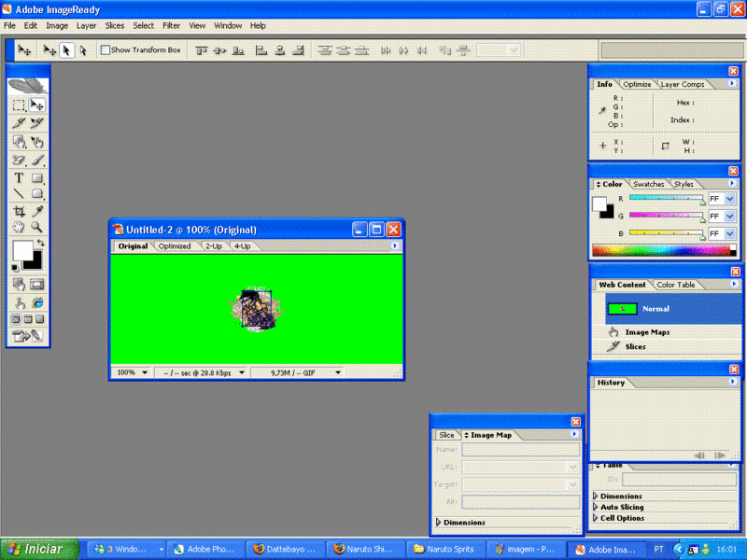Viewport: 747px width, 560px height.
Task: Select the Normal state thumbnail row
Action: pyautogui.click(x=674, y=309)
